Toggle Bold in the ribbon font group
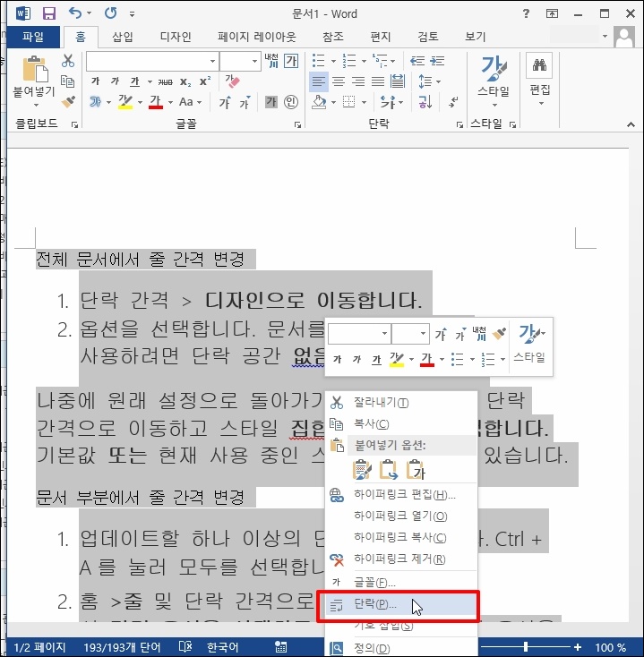Image resolution: width=644 pixels, height=657 pixels. [95, 81]
